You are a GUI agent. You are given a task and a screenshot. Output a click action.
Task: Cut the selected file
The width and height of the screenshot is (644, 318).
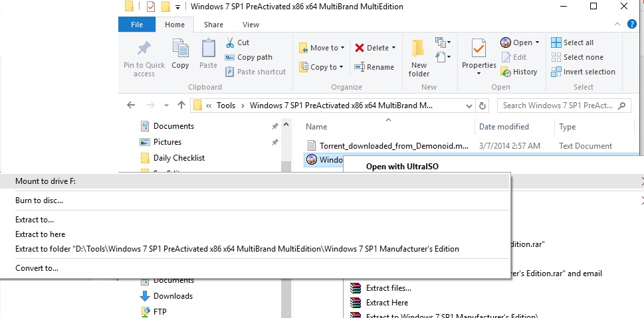point(237,42)
